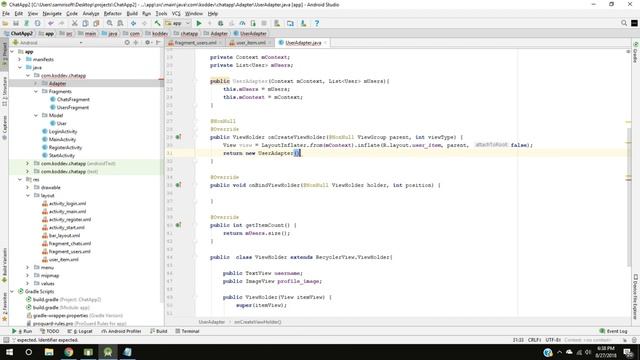Open the Event Log
The height and width of the screenshot is (360, 640).
point(613,331)
